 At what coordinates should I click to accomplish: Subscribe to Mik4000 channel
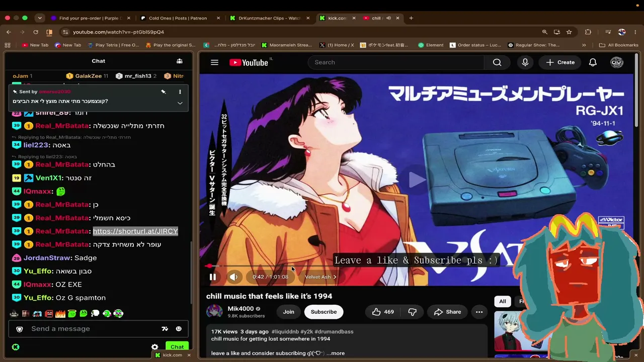coord(324,312)
